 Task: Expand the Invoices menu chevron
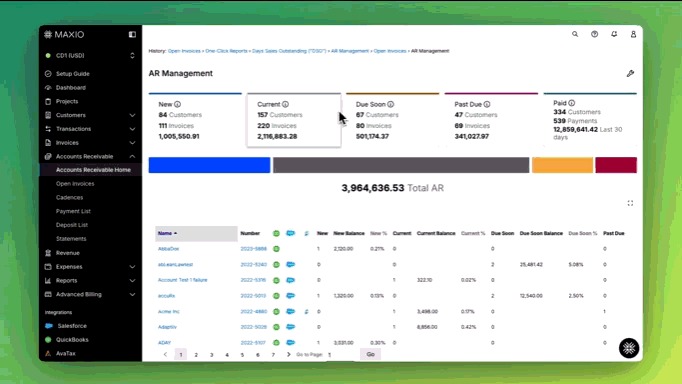pos(132,143)
